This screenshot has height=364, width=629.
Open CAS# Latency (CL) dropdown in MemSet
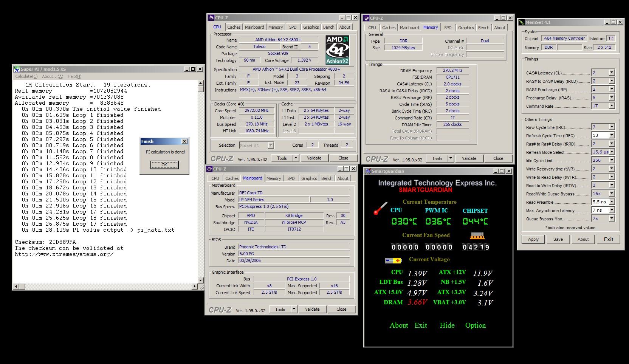[x=612, y=73]
